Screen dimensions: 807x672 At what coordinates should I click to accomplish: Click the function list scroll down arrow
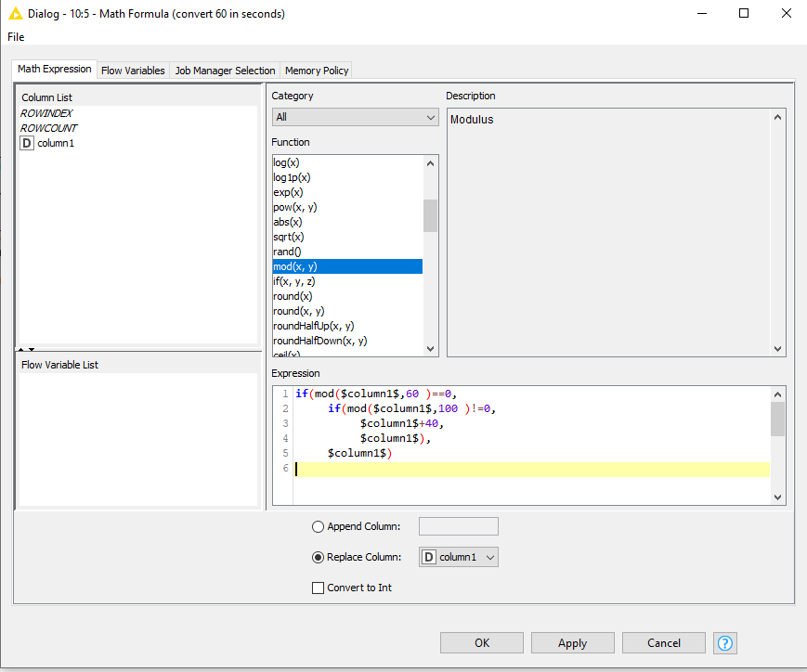click(430, 348)
